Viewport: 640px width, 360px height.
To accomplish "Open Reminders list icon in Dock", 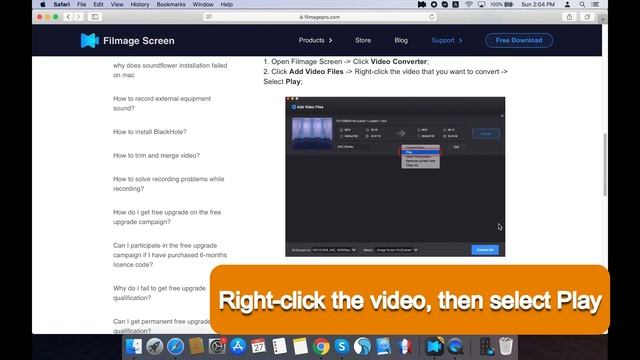I will pyautogui.click(x=280, y=347).
